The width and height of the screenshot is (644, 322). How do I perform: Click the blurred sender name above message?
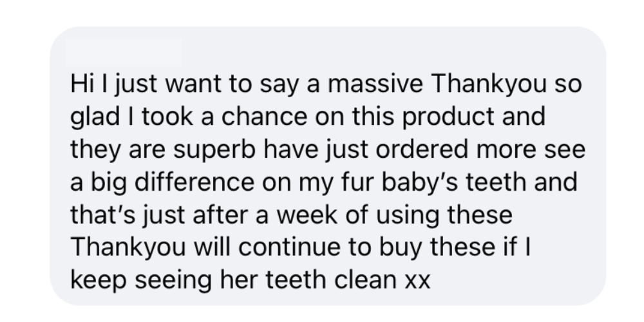pos(124,52)
